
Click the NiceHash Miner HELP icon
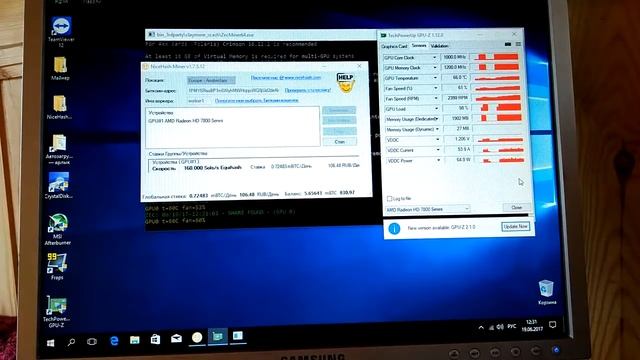[345, 82]
